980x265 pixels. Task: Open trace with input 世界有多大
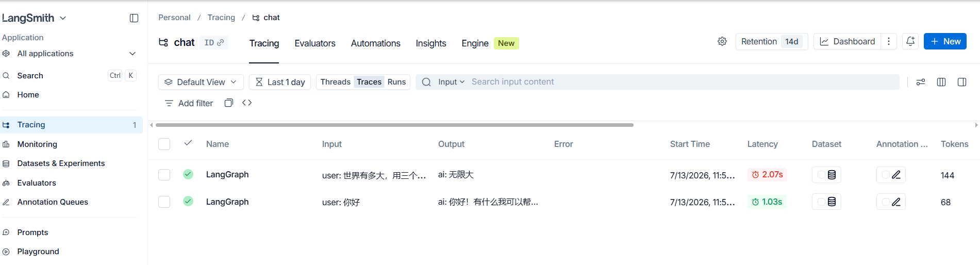tap(374, 175)
